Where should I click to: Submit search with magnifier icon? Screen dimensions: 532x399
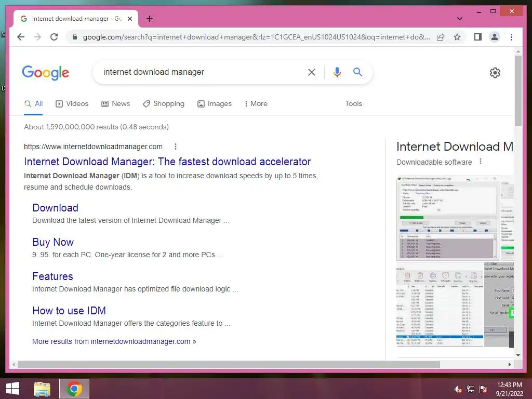coord(357,72)
